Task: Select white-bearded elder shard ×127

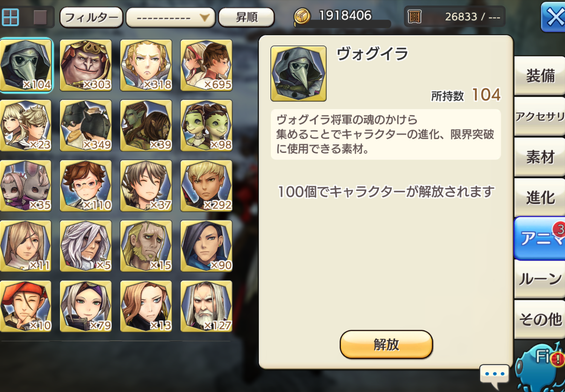Action: (x=206, y=306)
